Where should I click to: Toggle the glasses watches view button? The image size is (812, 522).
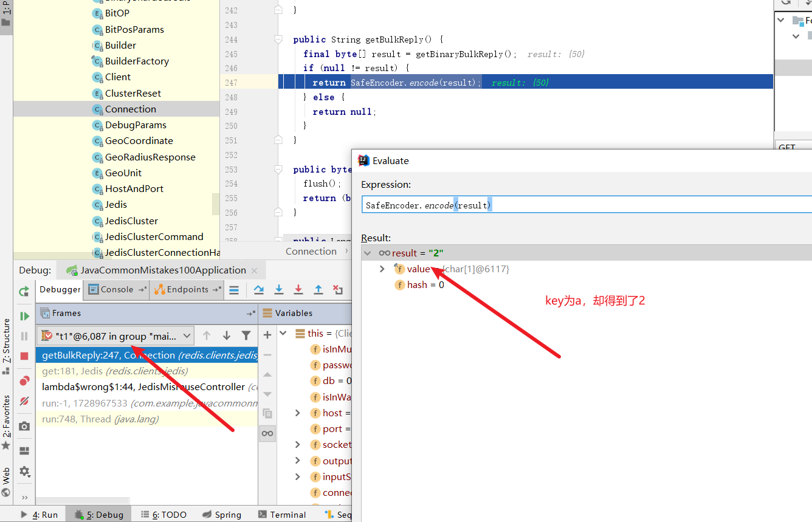[267, 433]
